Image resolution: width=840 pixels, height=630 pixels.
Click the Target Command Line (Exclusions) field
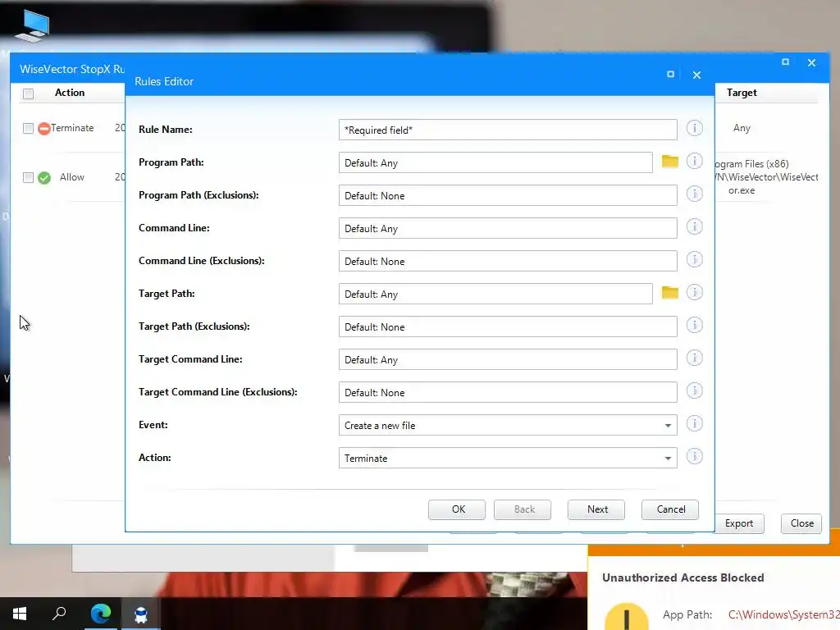coord(508,392)
